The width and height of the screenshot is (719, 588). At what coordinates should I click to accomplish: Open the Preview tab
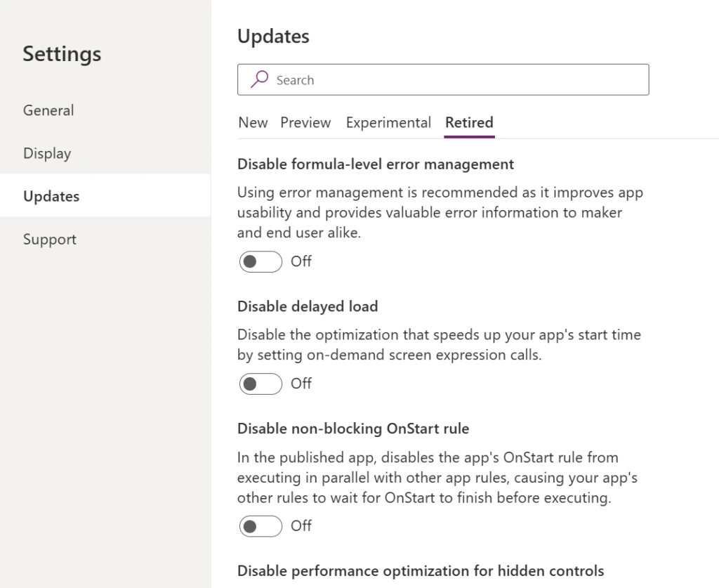[305, 123]
